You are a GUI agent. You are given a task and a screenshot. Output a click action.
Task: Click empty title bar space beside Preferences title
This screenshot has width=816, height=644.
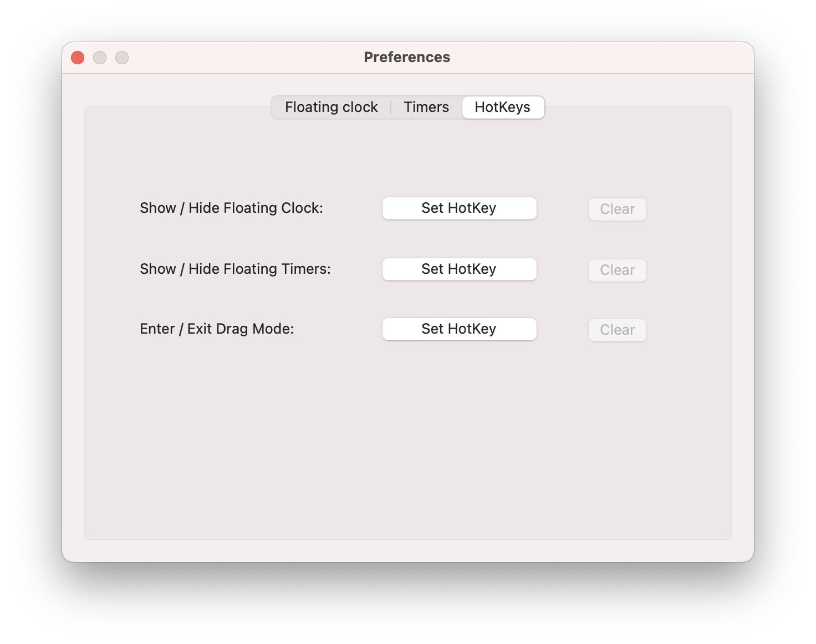click(582, 58)
